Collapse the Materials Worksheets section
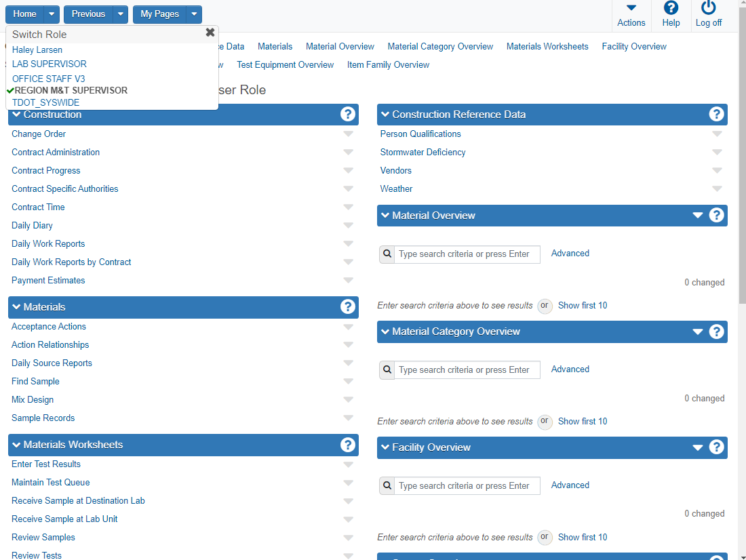The image size is (746, 560). coord(17,445)
